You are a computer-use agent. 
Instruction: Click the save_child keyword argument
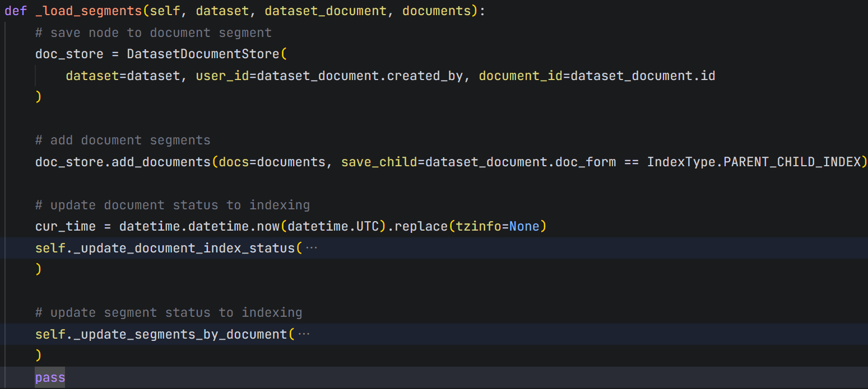379,162
